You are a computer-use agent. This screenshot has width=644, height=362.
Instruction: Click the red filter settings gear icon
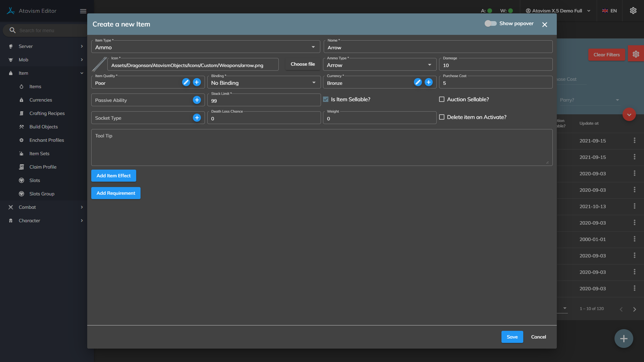(636, 54)
